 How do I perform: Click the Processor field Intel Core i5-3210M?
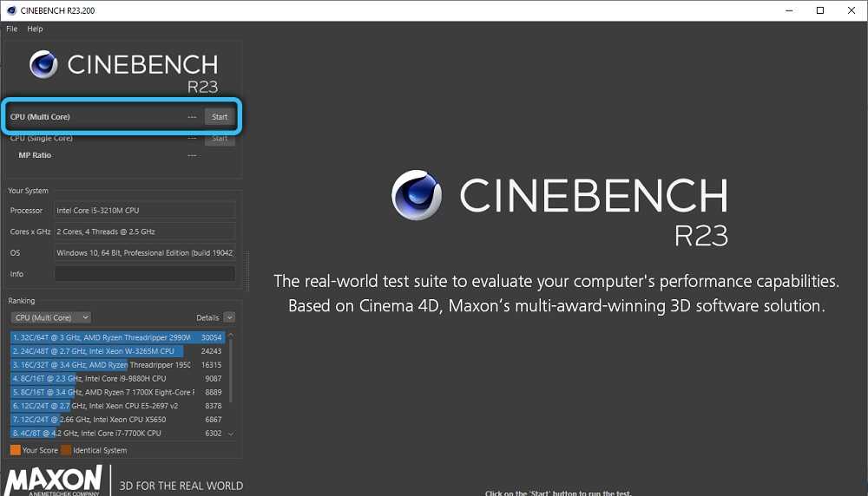point(144,210)
